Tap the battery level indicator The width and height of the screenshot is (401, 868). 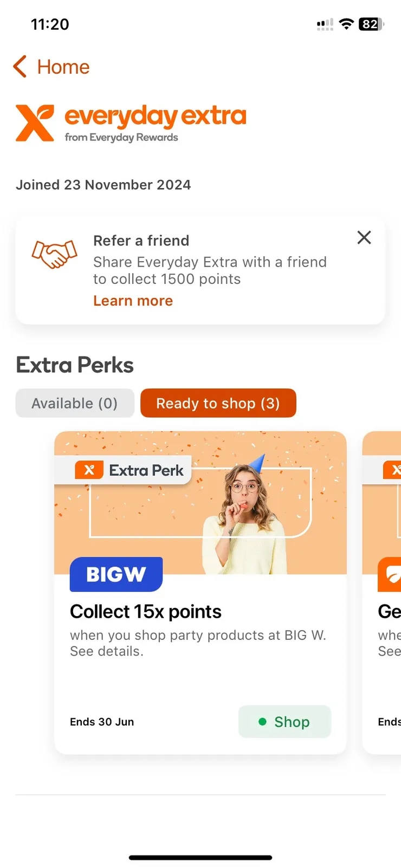tap(372, 24)
